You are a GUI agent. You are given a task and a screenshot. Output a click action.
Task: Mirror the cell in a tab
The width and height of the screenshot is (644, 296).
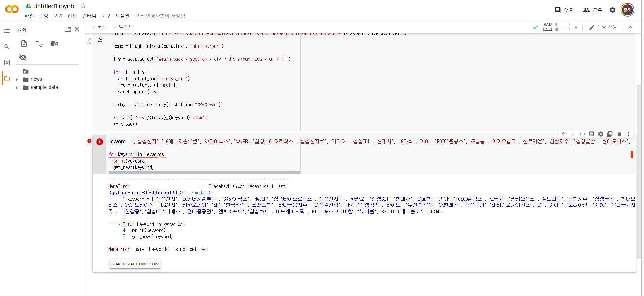[x=610, y=134]
